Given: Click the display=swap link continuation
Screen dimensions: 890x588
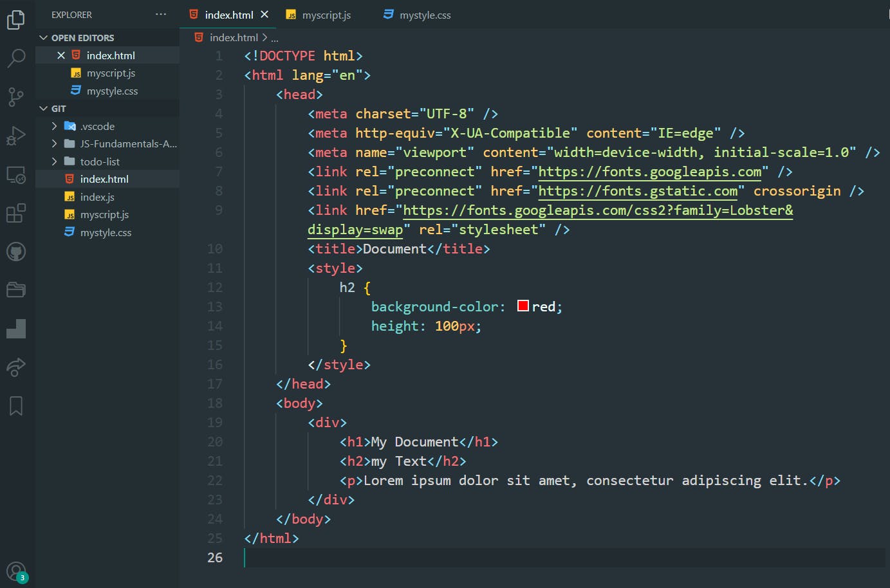Looking at the screenshot, I should click(x=355, y=230).
